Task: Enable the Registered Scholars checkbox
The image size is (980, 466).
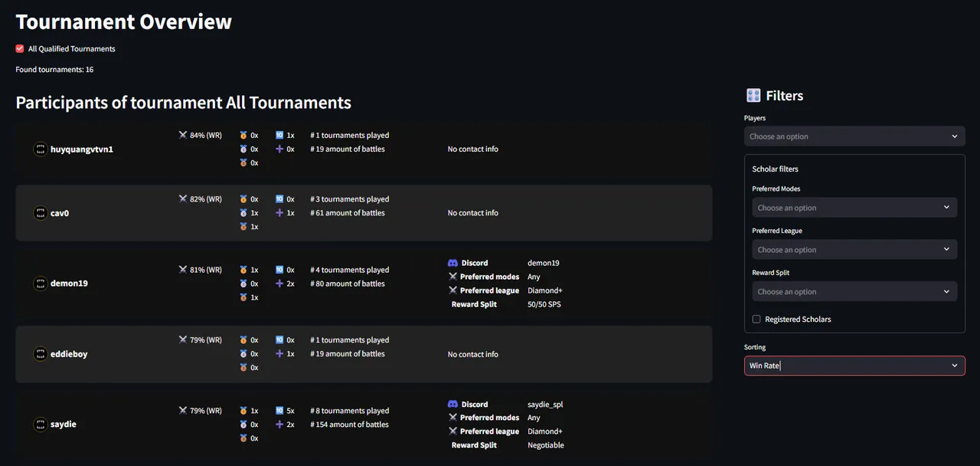Action: 756,319
